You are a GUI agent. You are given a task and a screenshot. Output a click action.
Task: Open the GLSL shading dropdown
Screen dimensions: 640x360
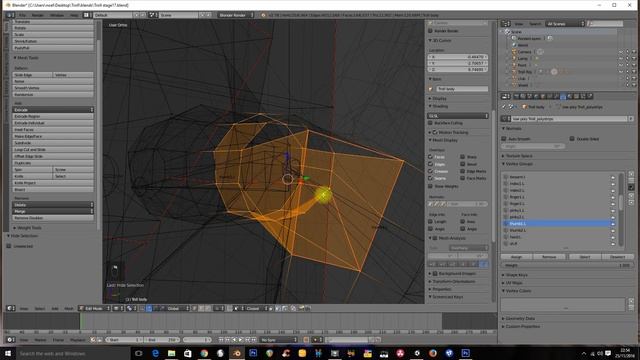[458, 116]
